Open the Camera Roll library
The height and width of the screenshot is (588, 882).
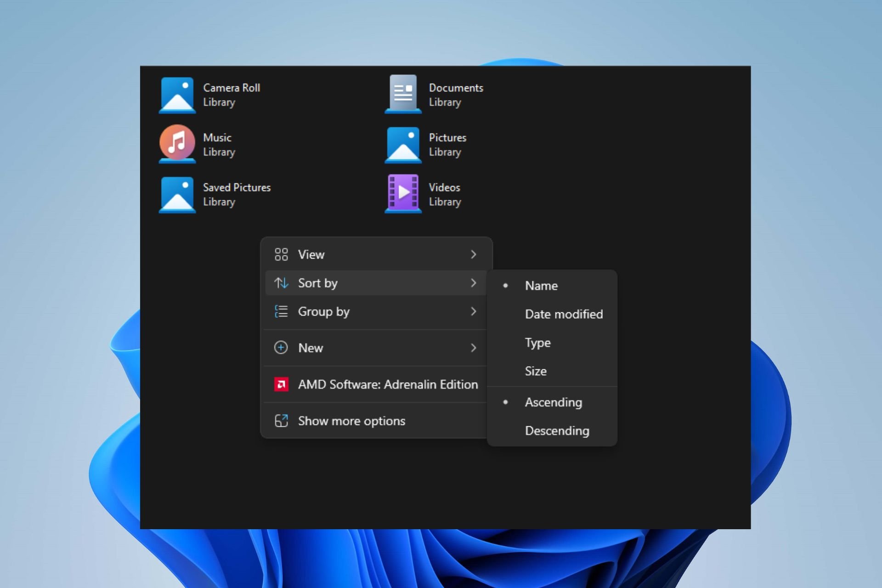coord(211,95)
